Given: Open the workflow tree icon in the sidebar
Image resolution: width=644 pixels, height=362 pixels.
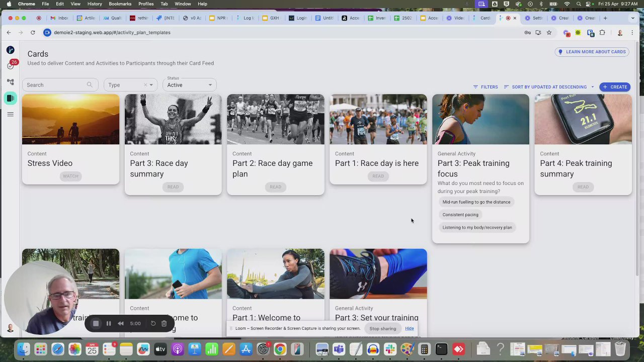Looking at the screenshot, I should click(11, 81).
